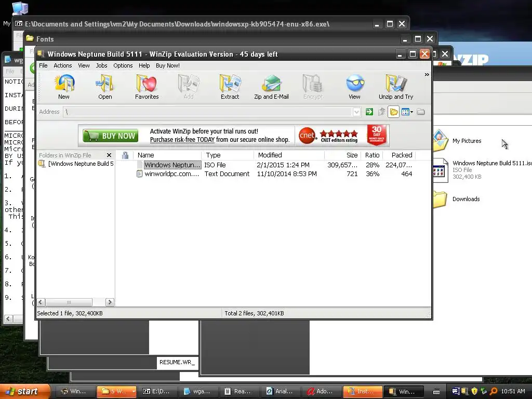Click the right arrow of folder pane scrollbar

click(x=110, y=302)
